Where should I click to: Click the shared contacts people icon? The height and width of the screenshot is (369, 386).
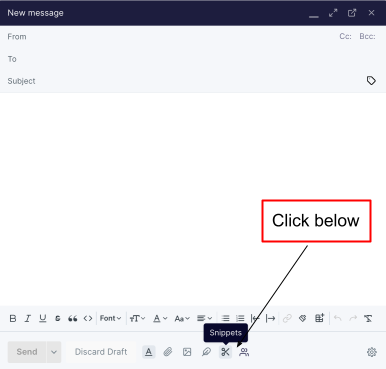tap(244, 352)
